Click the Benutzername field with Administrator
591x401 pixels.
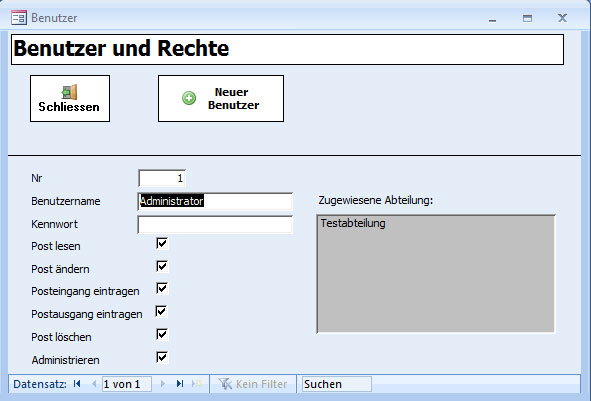(215, 201)
